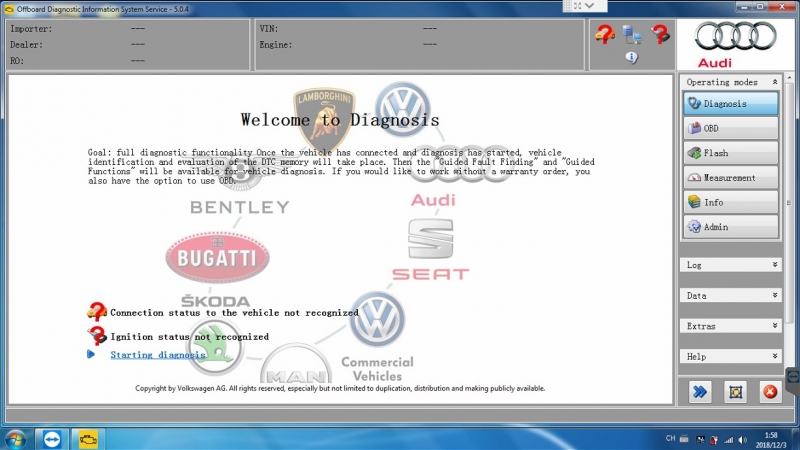The image size is (800, 450).
Task: Open the Diagnosis operating mode
Action: click(x=731, y=104)
